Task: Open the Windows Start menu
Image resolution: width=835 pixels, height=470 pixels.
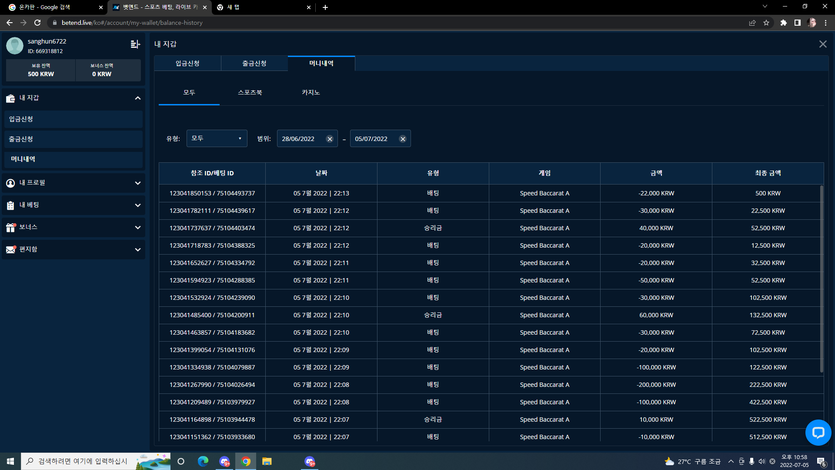Action: (x=10, y=461)
